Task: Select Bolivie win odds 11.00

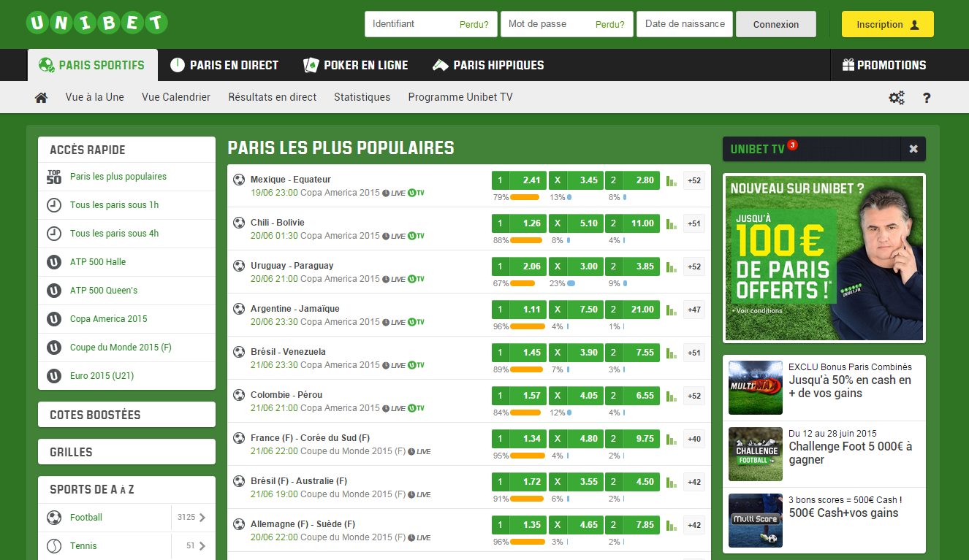Action: click(632, 223)
